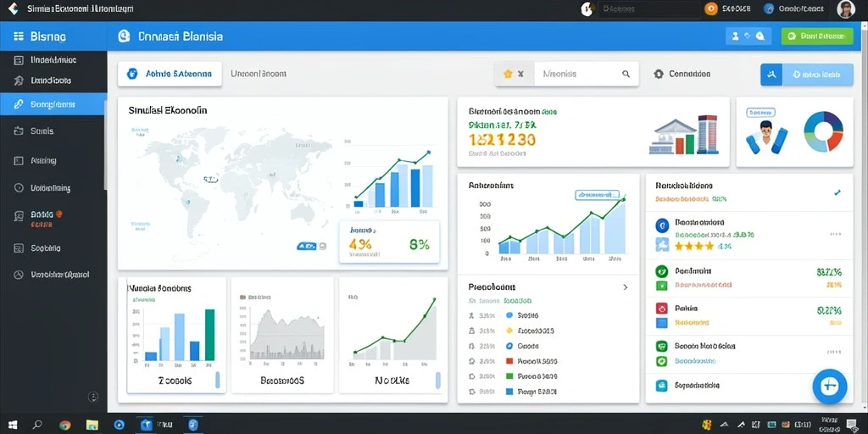
Task: Click the red square legend swatch
Action: click(509, 361)
